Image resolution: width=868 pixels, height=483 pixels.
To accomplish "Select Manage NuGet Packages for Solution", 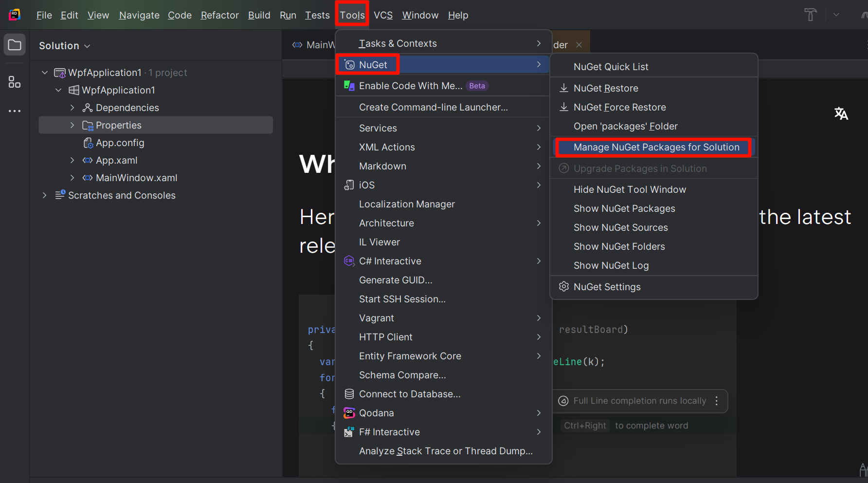I will [653, 147].
